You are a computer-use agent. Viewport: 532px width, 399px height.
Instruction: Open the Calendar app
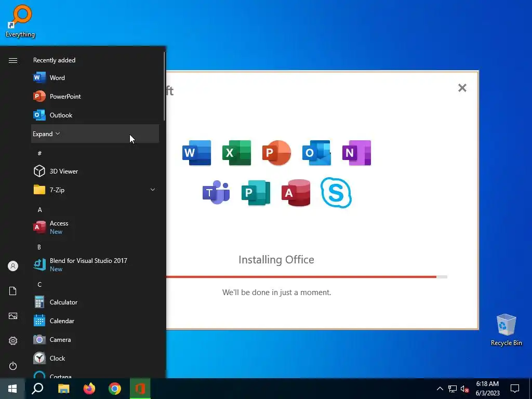point(95,321)
